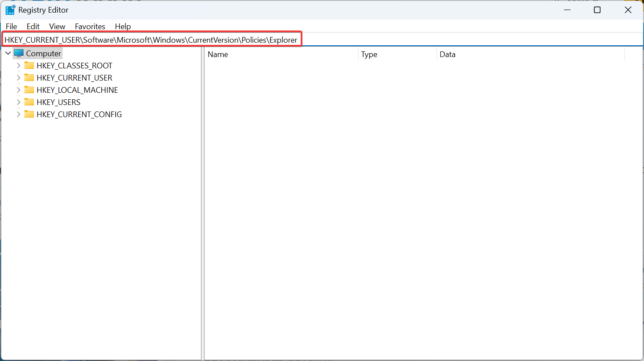Expand the HKEY_LOCAL_MACHINE hive
The height and width of the screenshot is (361, 644).
(18, 90)
